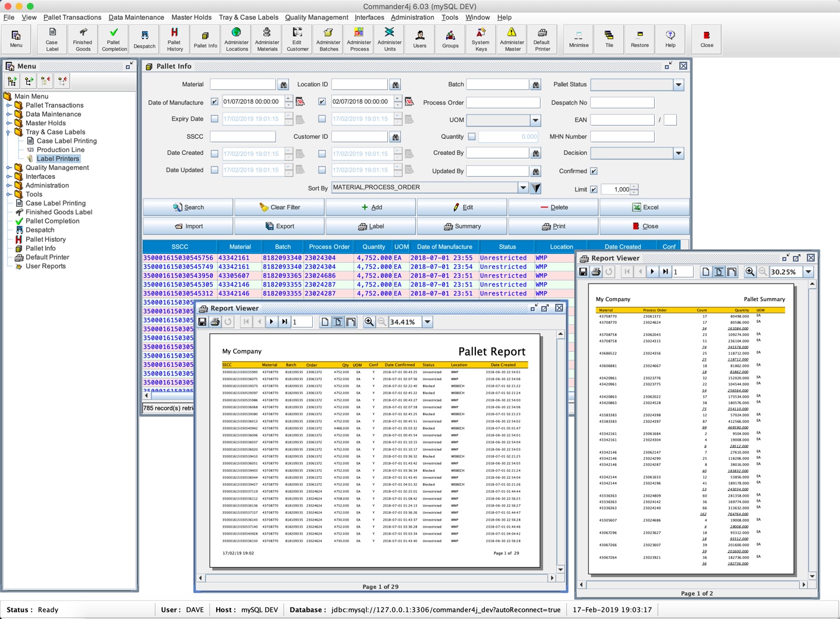Click into the Process Order field
Viewport: 840px width, 619px height.
tap(503, 102)
